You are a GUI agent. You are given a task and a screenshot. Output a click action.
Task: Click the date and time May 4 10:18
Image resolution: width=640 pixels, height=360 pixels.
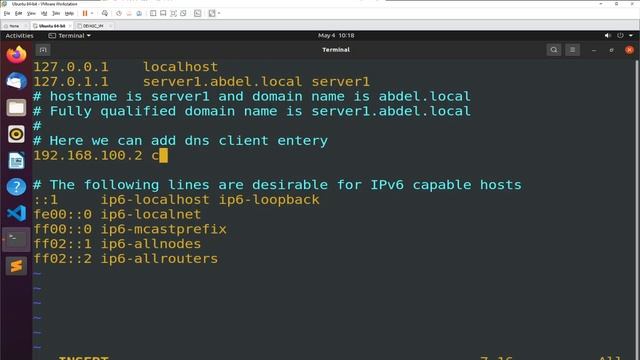(x=336, y=36)
